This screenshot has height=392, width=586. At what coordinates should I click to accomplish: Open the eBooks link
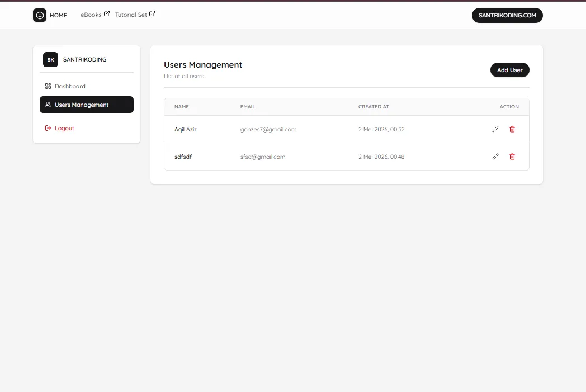[x=91, y=15]
